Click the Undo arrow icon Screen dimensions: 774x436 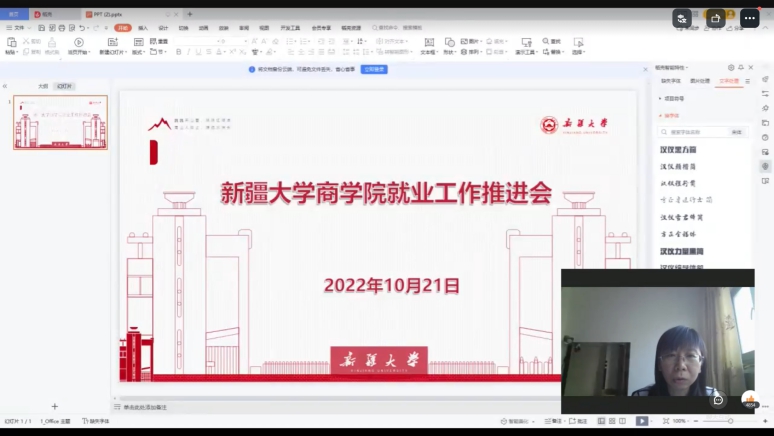pyautogui.click(x=82, y=28)
